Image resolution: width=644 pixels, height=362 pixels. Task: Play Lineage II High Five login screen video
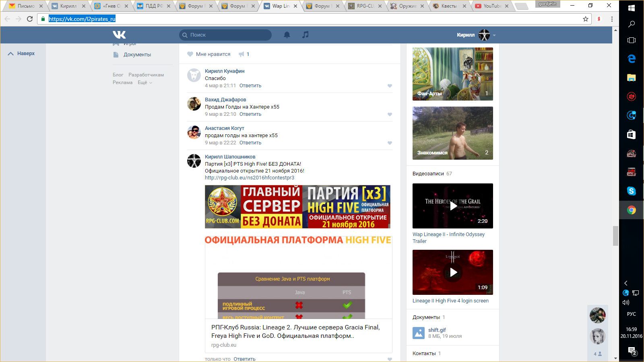pyautogui.click(x=453, y=272)
